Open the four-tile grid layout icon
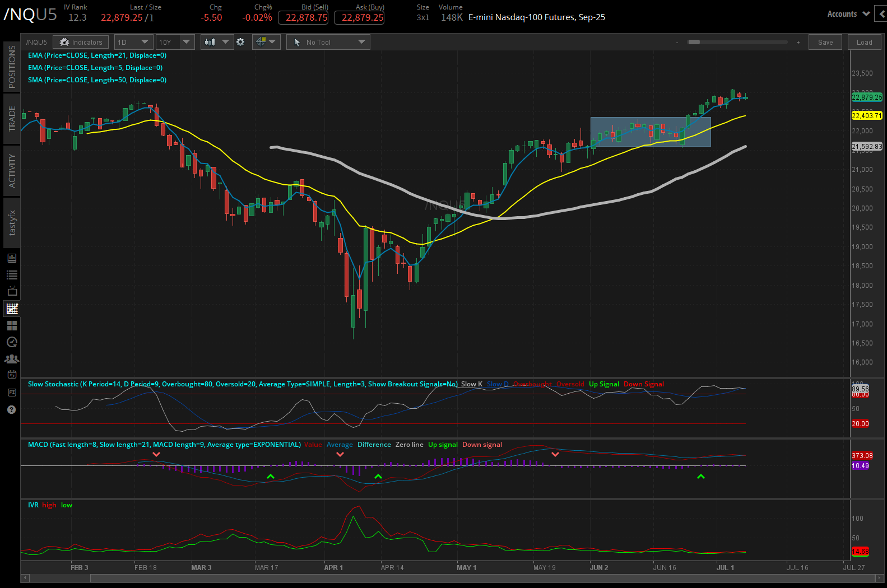 [x=12, y=325]
